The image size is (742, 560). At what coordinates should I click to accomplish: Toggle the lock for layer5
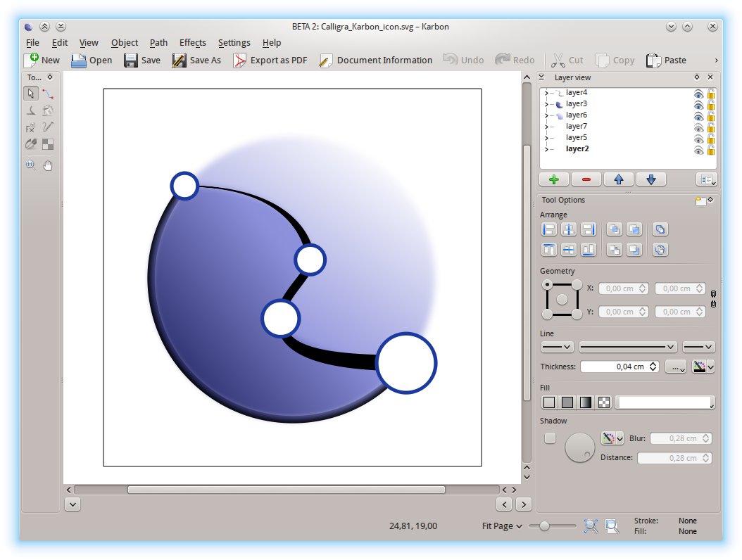coord(711,139)
